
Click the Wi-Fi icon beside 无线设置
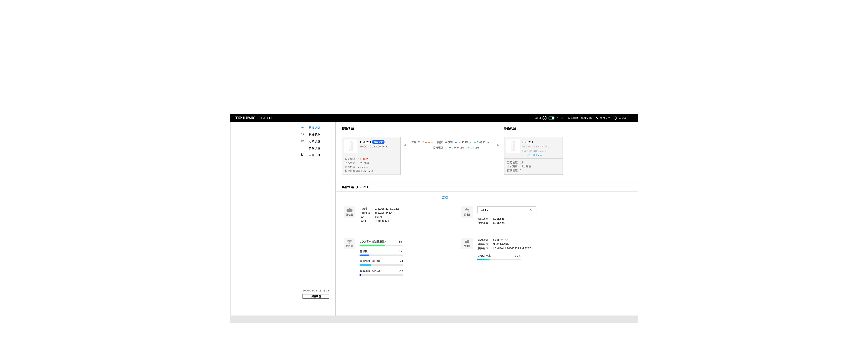click(x=302, y=141)
